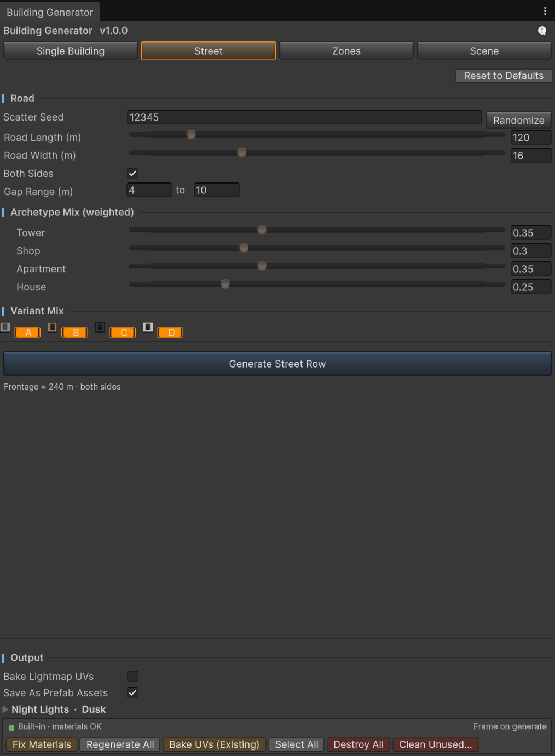Click variant C thumbnail preview
This screenshot has width=555, height=756.
tap(100, 327)
